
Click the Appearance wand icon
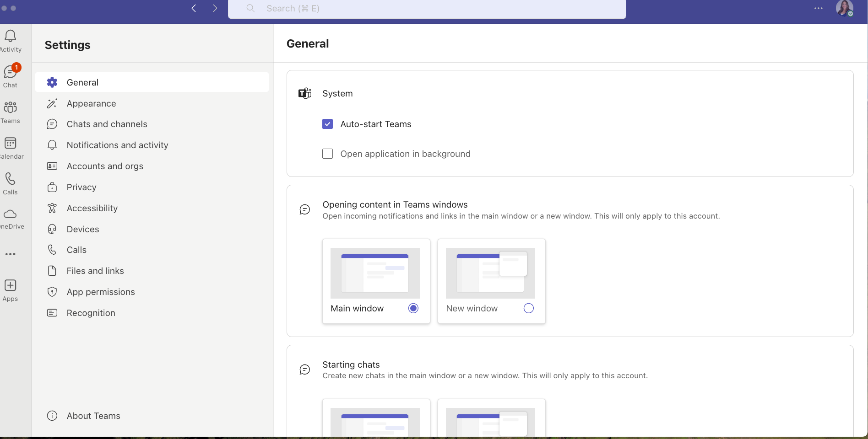pos(52,103)
